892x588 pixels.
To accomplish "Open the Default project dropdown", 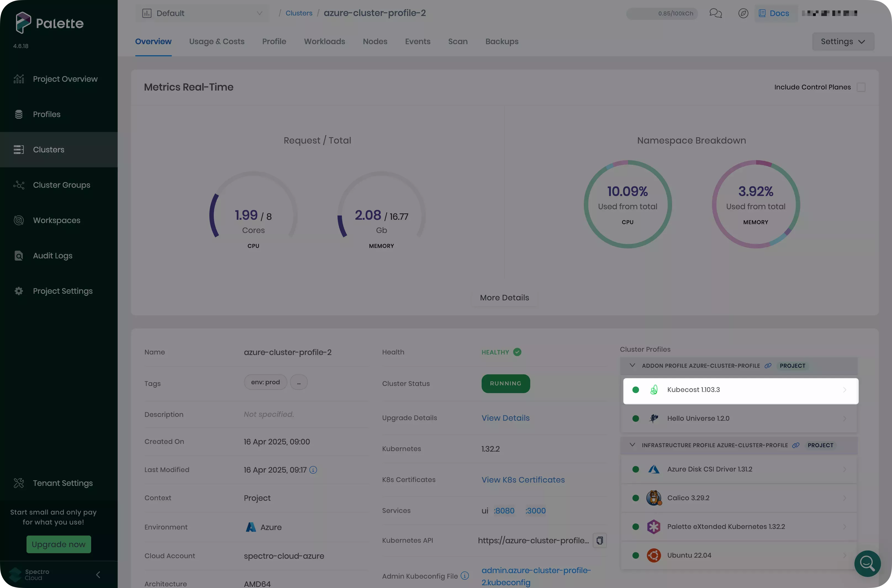I will pyautogui.click(x=202, y=13).
